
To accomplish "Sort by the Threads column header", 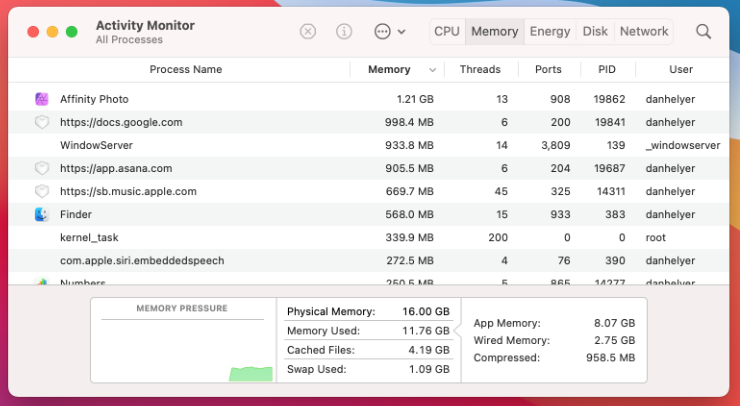I will pyautogui.click(x=480, y=69).
